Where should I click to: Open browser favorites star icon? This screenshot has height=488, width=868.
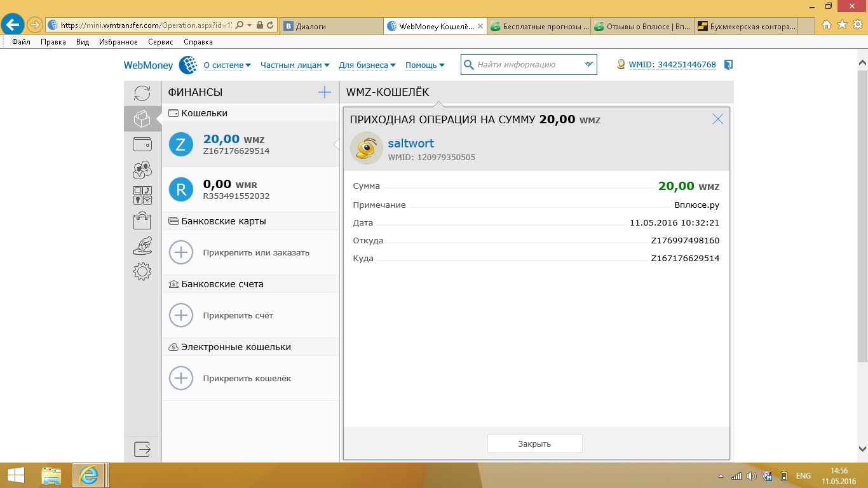click(842, 25)
